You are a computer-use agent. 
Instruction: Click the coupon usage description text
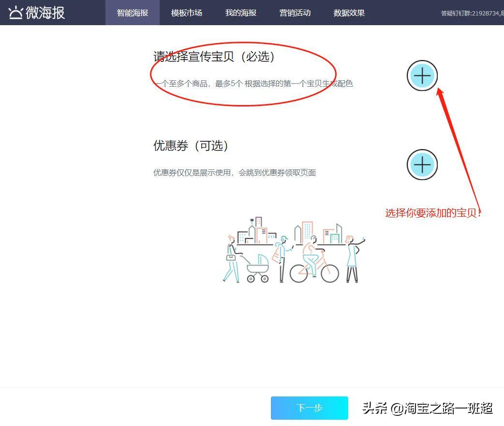coord(234,172)
